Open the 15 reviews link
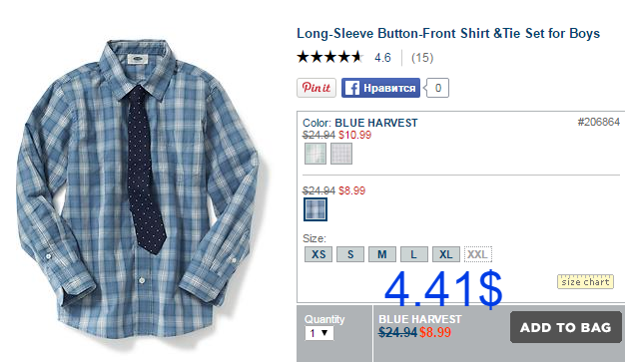This screenshot has width=625, height=364. tap(422, 58)
